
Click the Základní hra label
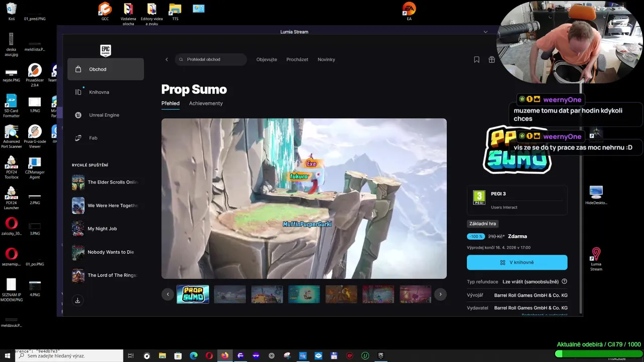tap(482, 224)
